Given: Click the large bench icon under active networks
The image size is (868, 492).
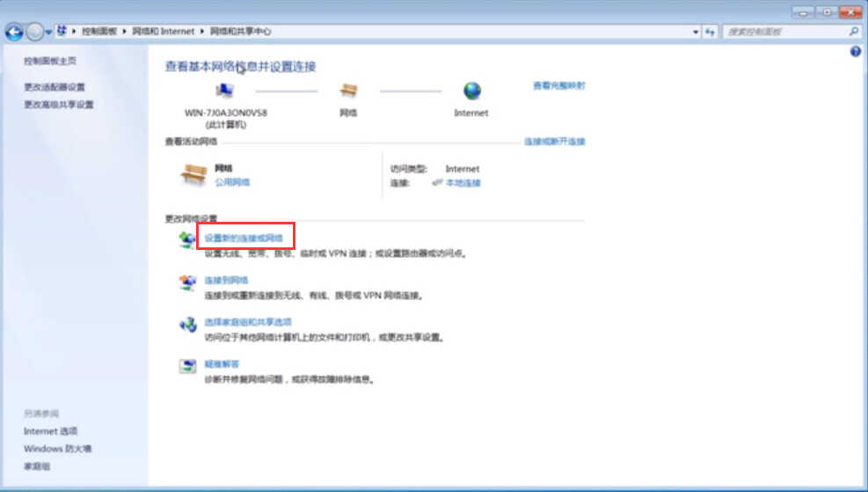Looking at the screenshot, I should [x=193, y=174].
